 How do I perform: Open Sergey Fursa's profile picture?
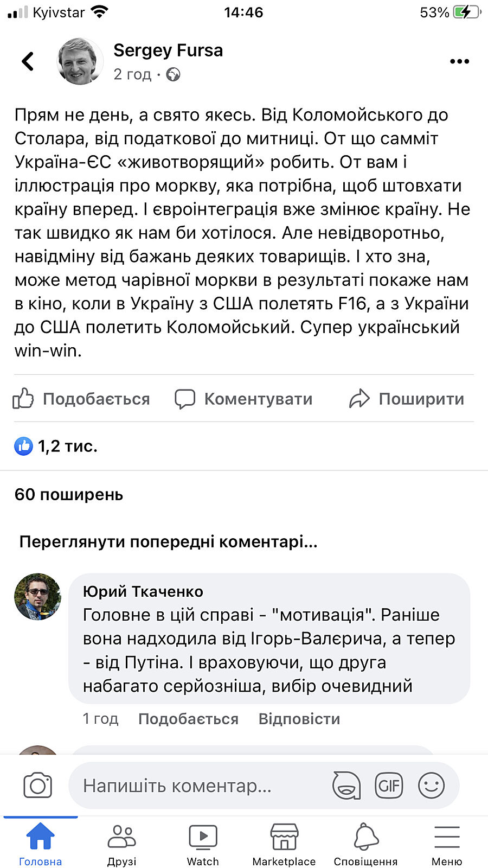80,61
